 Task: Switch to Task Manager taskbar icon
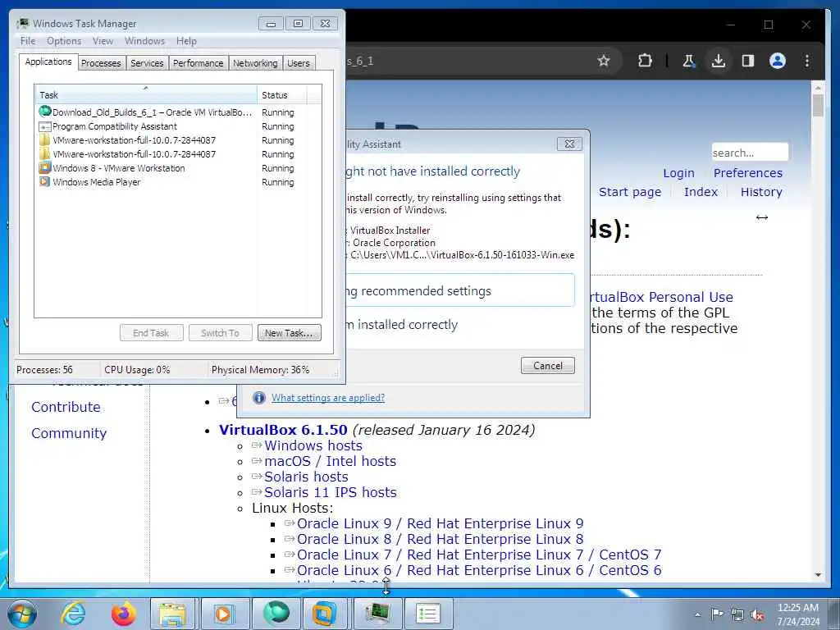click(377, 614)
